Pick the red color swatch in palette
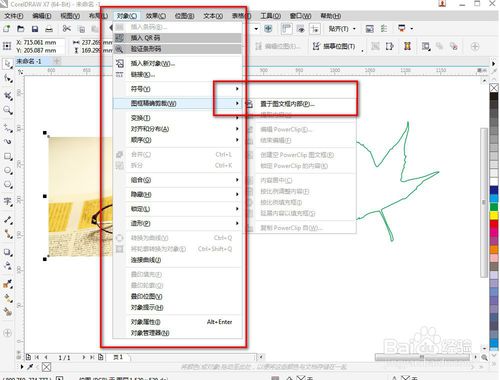This screenshot has width=500, height=380. 494,224
